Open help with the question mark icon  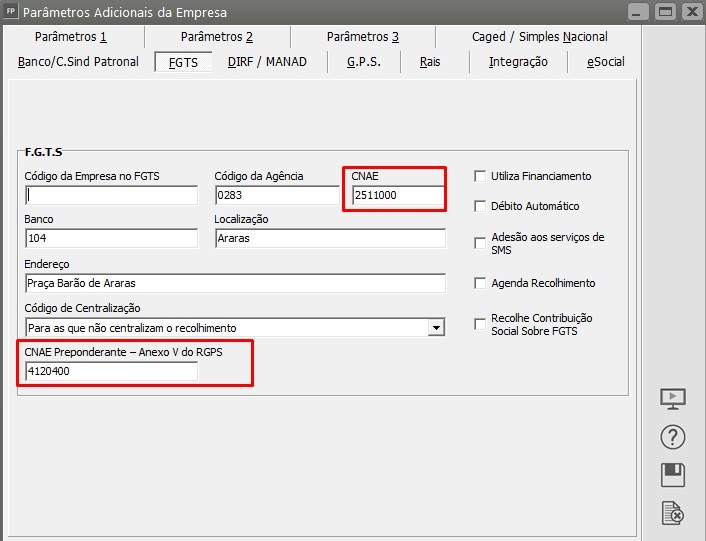[x=673, y=437]
